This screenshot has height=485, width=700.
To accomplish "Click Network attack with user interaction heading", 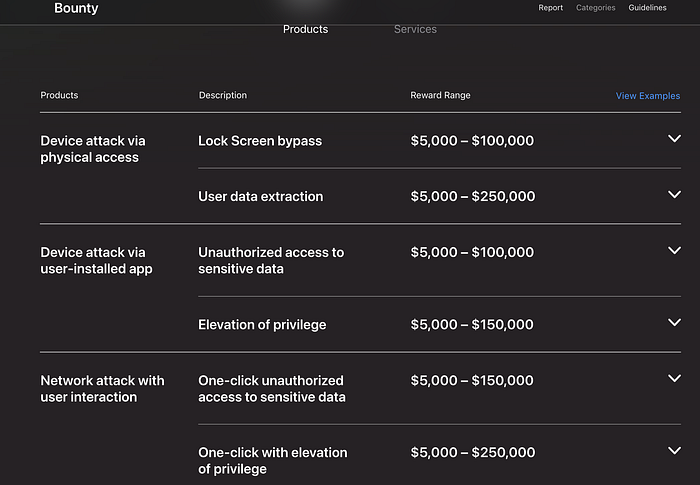I will [x=102, y=389].
